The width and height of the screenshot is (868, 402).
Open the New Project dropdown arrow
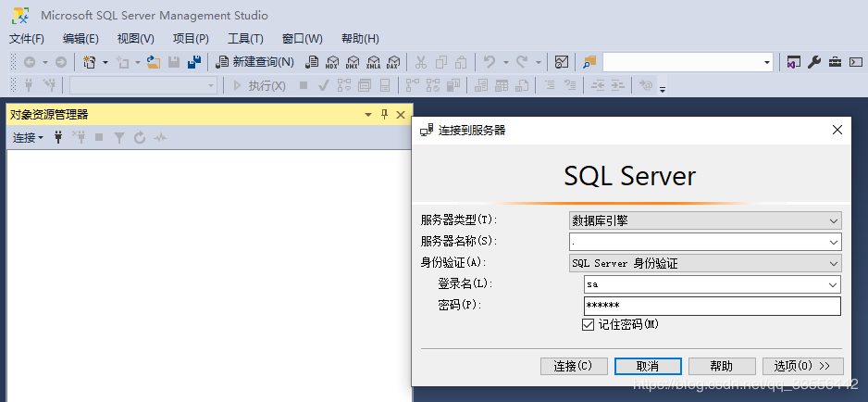105,62
